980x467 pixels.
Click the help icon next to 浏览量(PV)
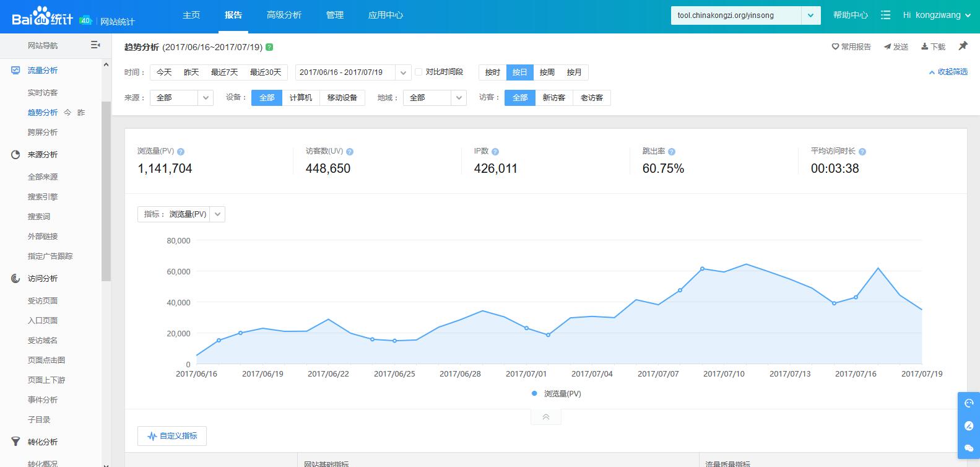181,152
